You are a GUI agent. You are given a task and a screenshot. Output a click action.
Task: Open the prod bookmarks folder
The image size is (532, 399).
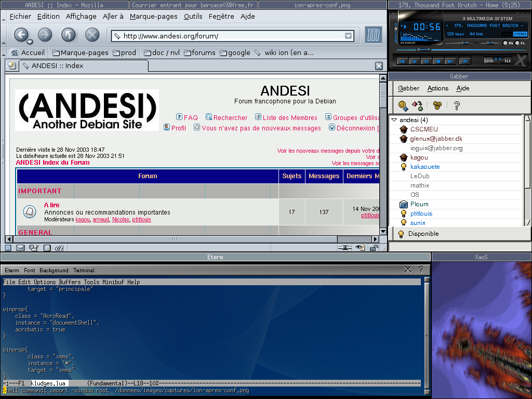tap(124, 52)
